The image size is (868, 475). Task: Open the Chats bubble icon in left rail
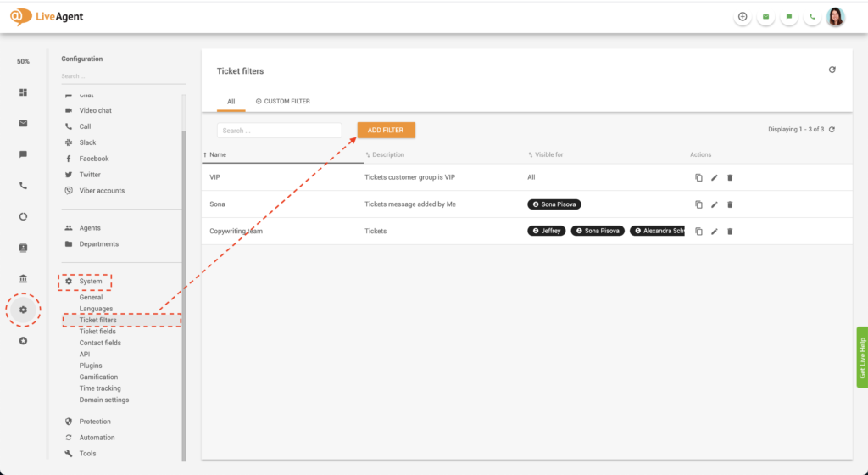[x=24, y=154]
